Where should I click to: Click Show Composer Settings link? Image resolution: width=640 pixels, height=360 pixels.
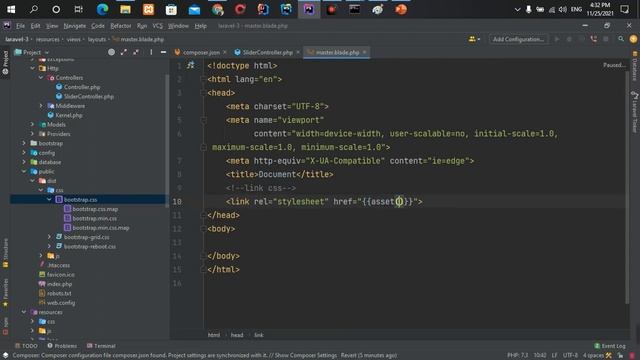click(306, 355)
